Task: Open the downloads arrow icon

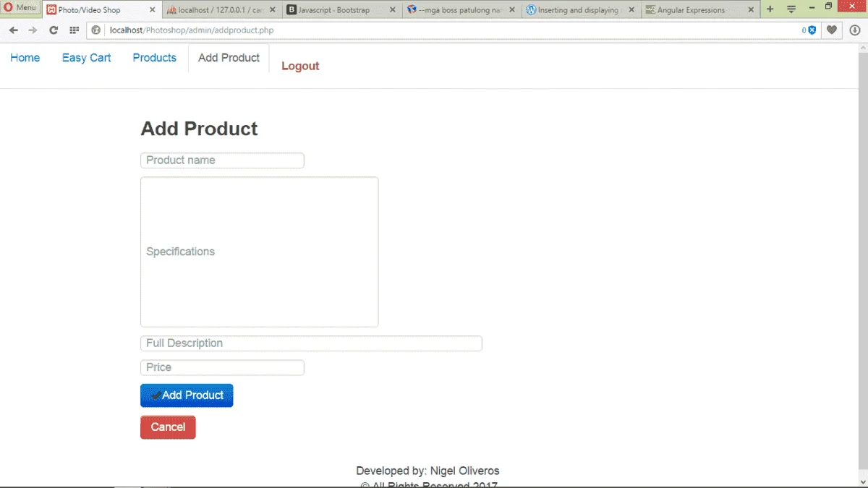Action: click(855, 30)
